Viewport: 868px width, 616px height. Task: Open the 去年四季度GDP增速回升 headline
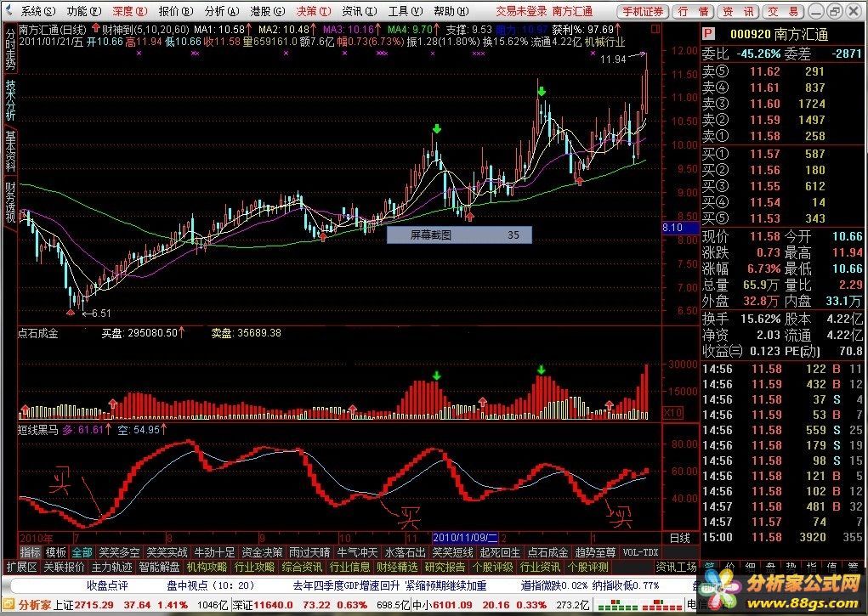[x=345, y=585]
